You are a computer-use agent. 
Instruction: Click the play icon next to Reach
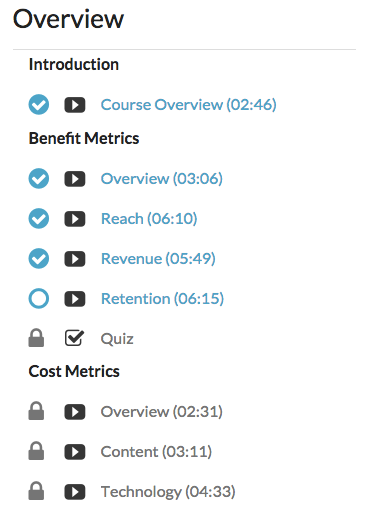click(75, 219)
